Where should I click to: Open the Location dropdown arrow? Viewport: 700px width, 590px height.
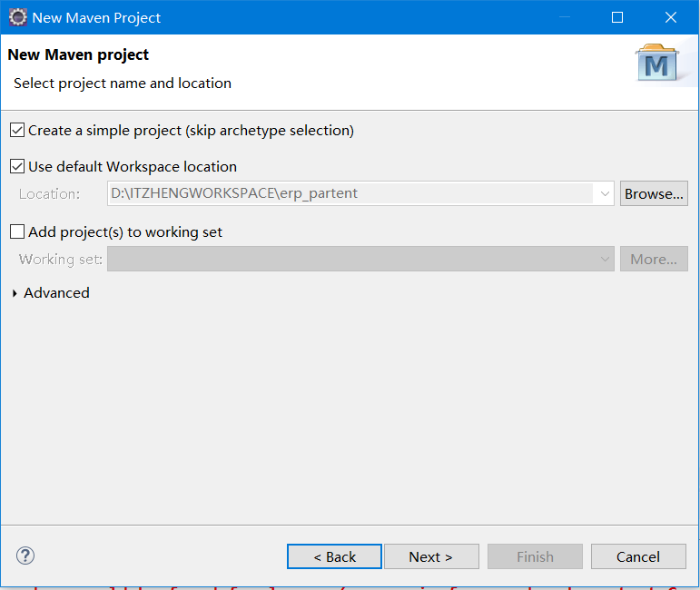click(605, 193)
